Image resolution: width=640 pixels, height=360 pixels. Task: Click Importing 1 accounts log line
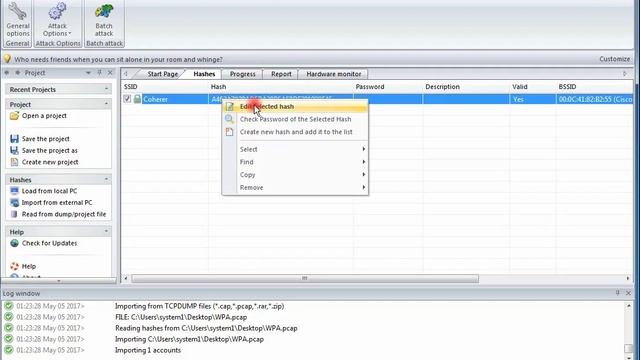click(148, 350)
